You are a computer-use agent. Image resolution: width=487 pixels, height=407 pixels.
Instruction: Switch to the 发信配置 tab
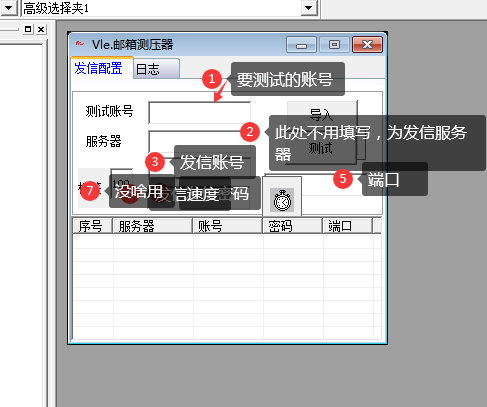(98, 68)
